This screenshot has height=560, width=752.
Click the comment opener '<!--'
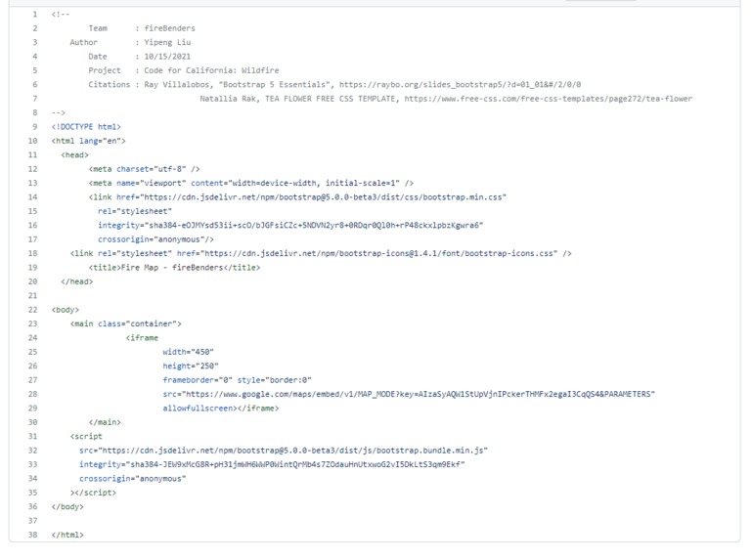click(x=61, y=15)
